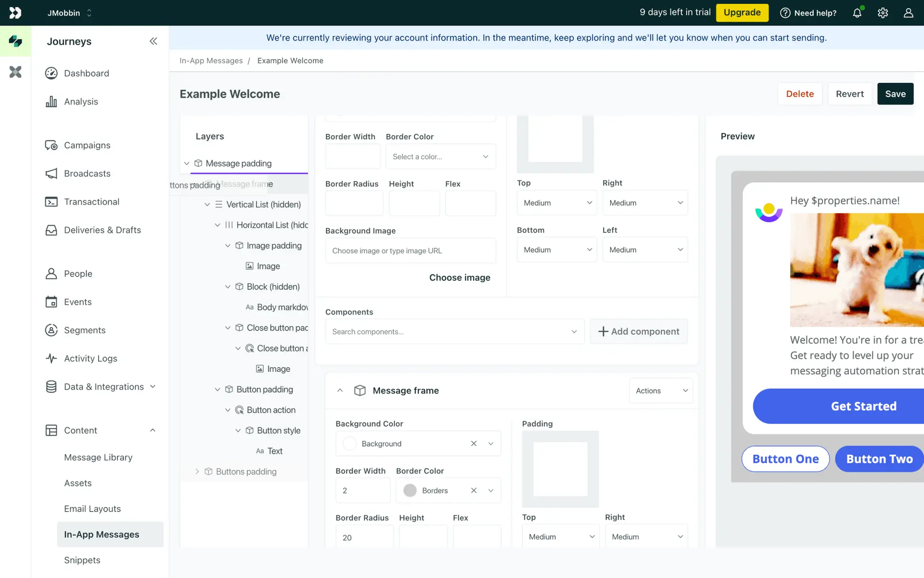Click the Activity Logs pulse icon
Screen dimensions: 924x578
point(51,358)
